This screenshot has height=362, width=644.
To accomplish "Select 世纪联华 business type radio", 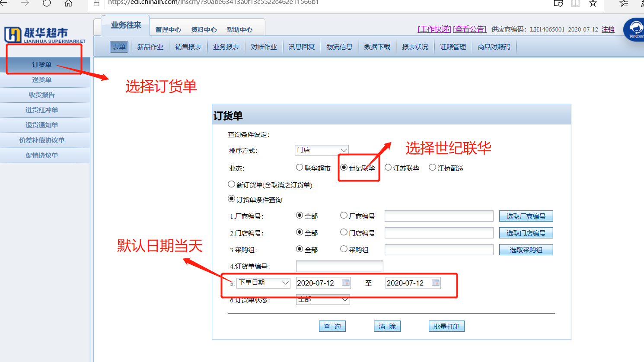I will click(x=344, y=167).
